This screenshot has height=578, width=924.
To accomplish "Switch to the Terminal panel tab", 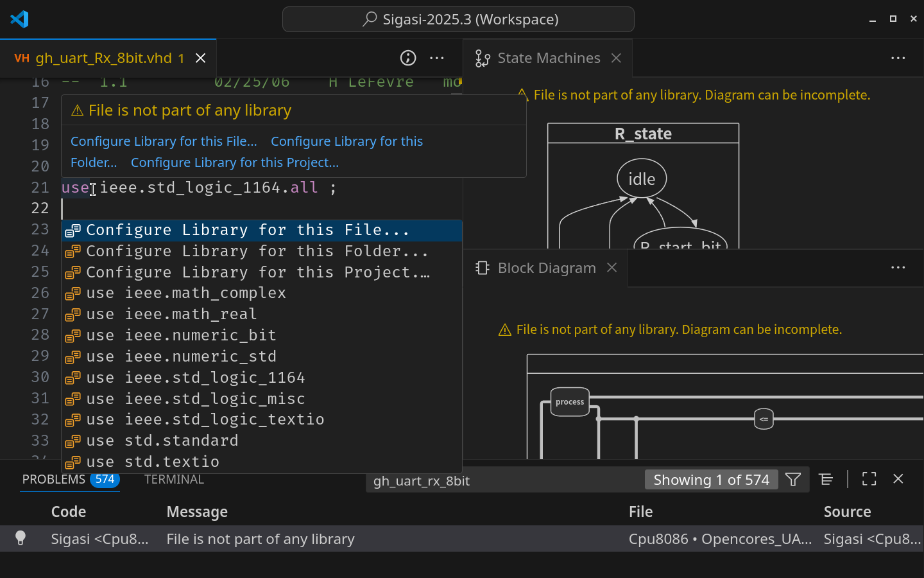I will [x=174, y=480].
